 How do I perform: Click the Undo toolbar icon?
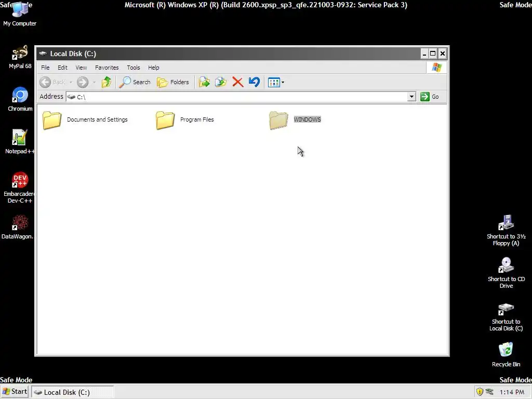tap(254, 82)
